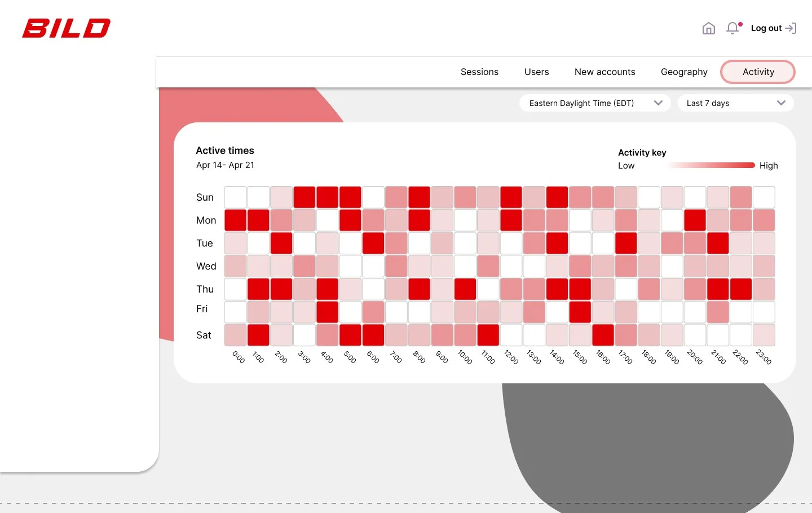Click the Log out button
Screen dimensions: 812x513
pos(774,28)
